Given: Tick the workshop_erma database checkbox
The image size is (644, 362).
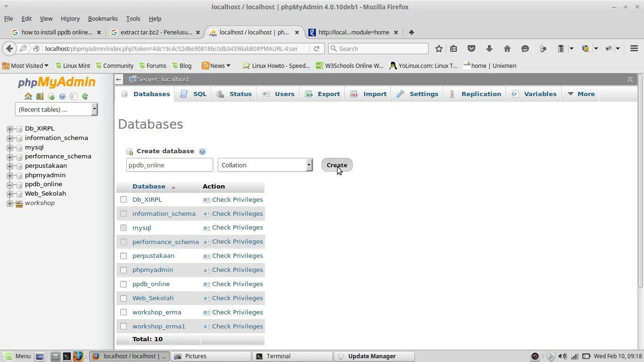Looking at the screenshot, I should click(x=124, y=312).
